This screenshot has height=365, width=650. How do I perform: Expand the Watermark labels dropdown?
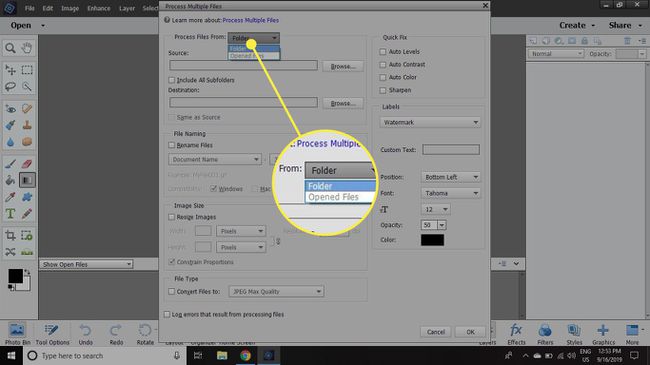click(x=430, y=122)
